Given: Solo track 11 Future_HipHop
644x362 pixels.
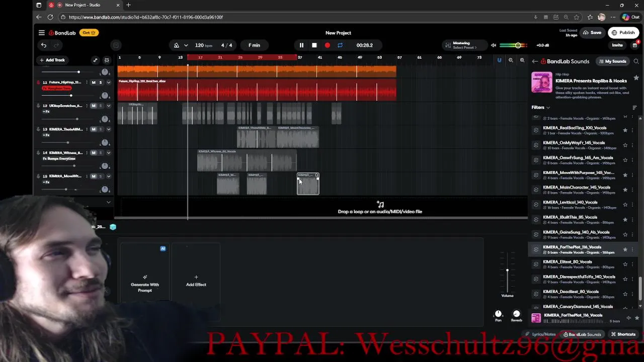Looking at the screenshot, I should click(100, 82).
